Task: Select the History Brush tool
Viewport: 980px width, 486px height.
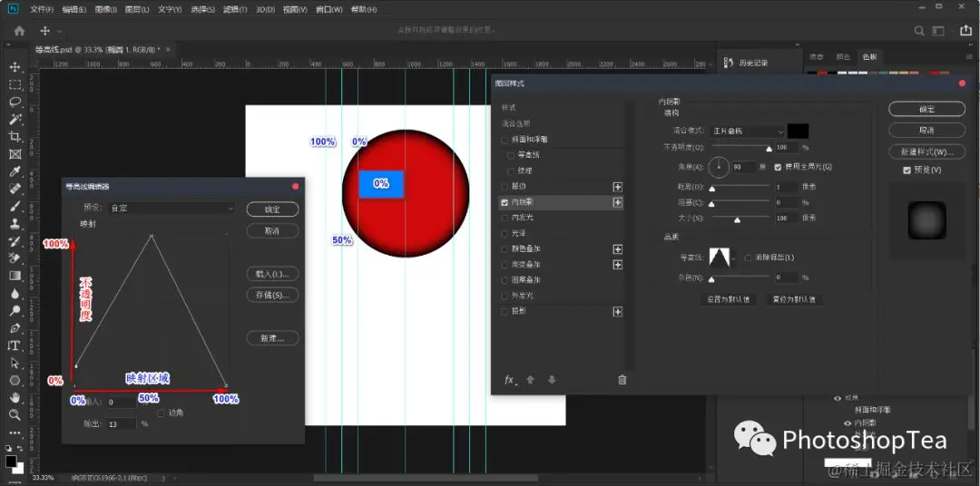Action: coord(15,241)
